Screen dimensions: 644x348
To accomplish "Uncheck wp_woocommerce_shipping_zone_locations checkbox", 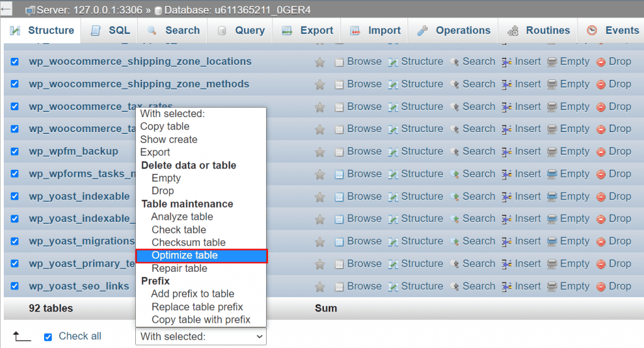I will [x=15, y=62].
